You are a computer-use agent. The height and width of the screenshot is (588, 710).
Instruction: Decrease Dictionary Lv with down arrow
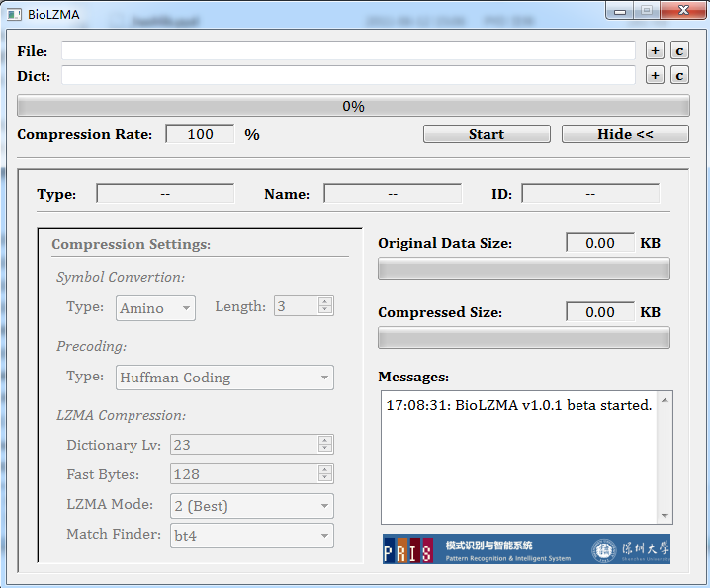325,449
